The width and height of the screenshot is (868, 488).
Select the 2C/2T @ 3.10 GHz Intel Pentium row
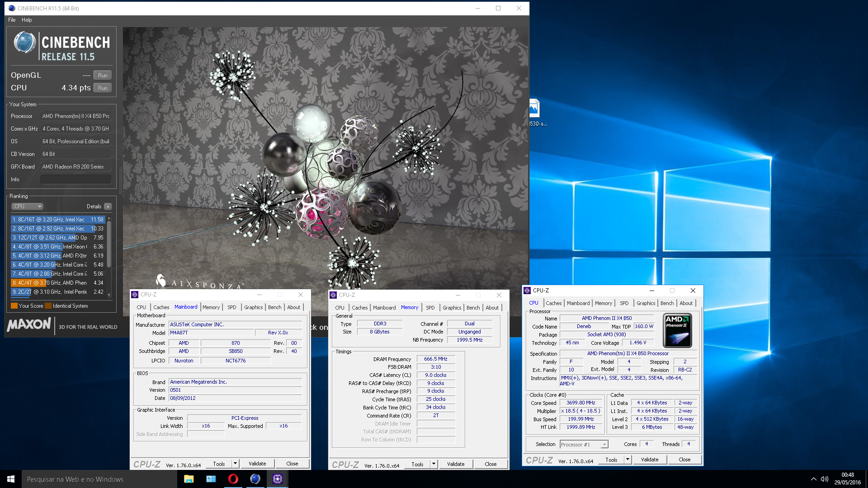pos(58,292)
